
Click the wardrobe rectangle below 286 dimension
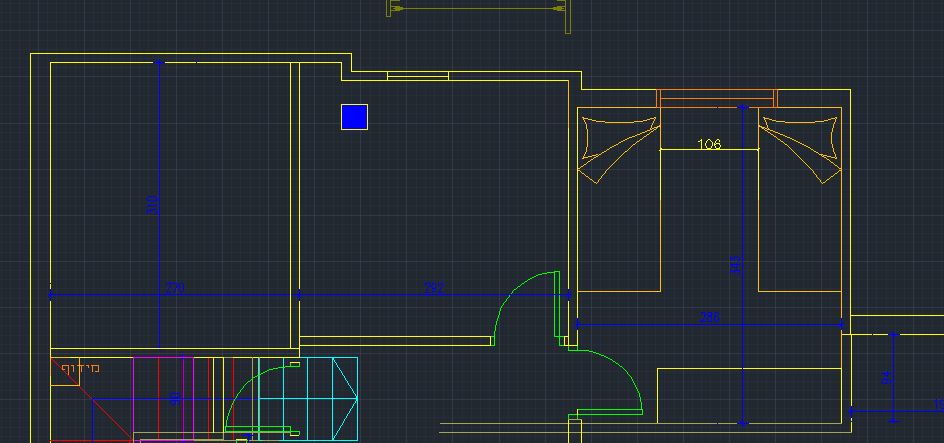point(750,395)
